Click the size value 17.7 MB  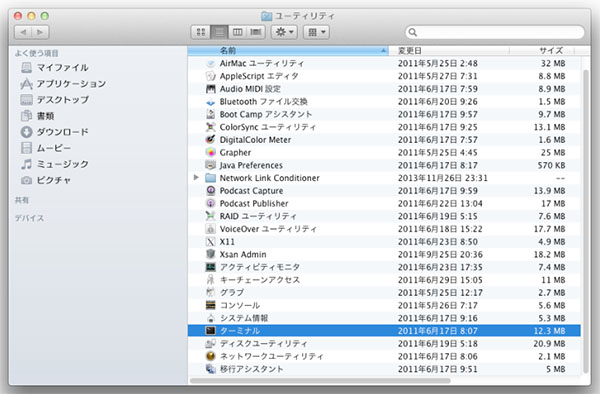[x=549, y=229]
